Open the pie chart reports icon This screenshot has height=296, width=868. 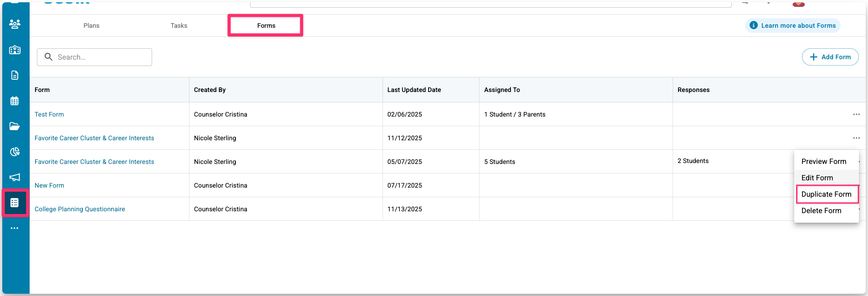[x=15, y=152]
